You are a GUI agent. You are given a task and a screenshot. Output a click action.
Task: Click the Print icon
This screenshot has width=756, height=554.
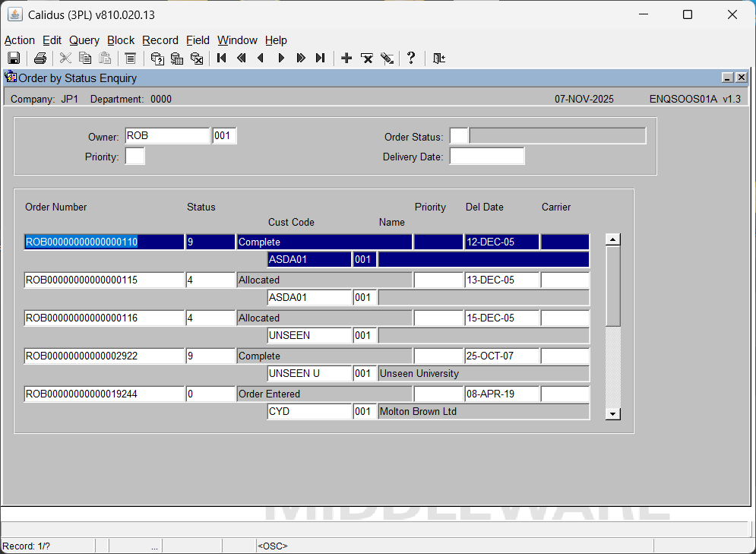coord(40,59)
